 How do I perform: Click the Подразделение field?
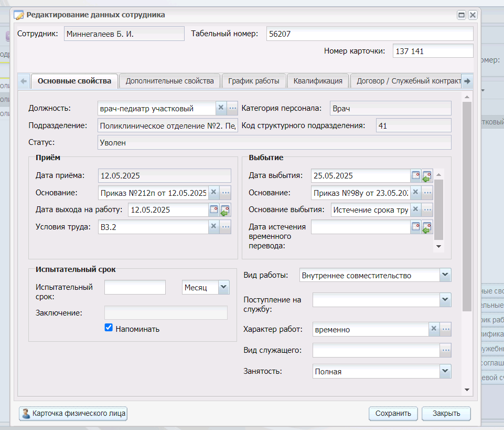(x=168, y=125)
